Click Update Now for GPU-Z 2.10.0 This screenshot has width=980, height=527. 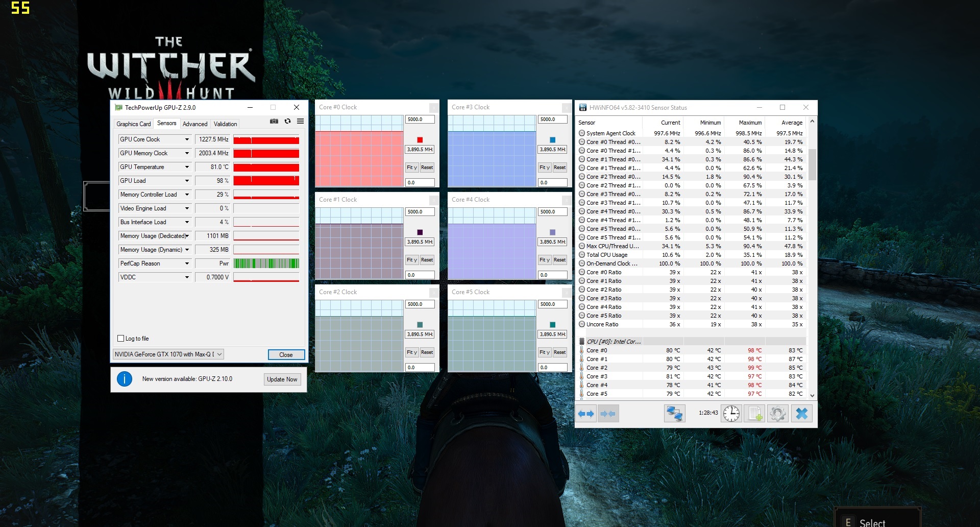click(282, 379)
